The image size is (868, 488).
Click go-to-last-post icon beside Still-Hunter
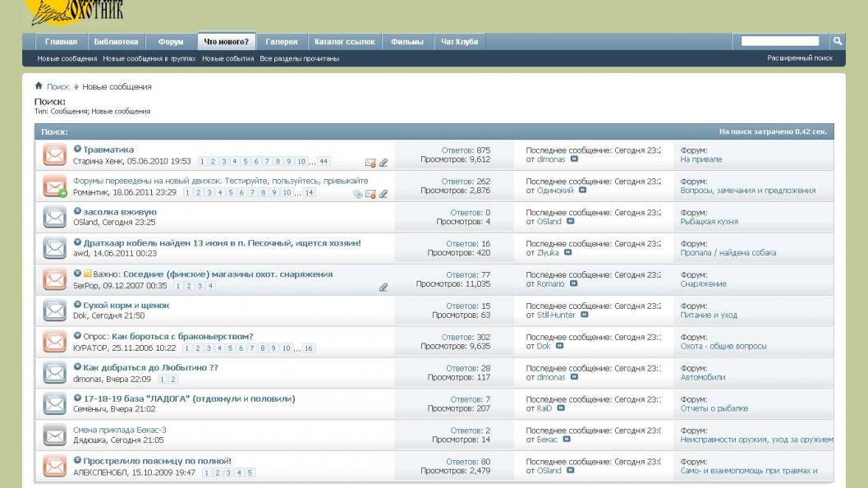[584, 315]
